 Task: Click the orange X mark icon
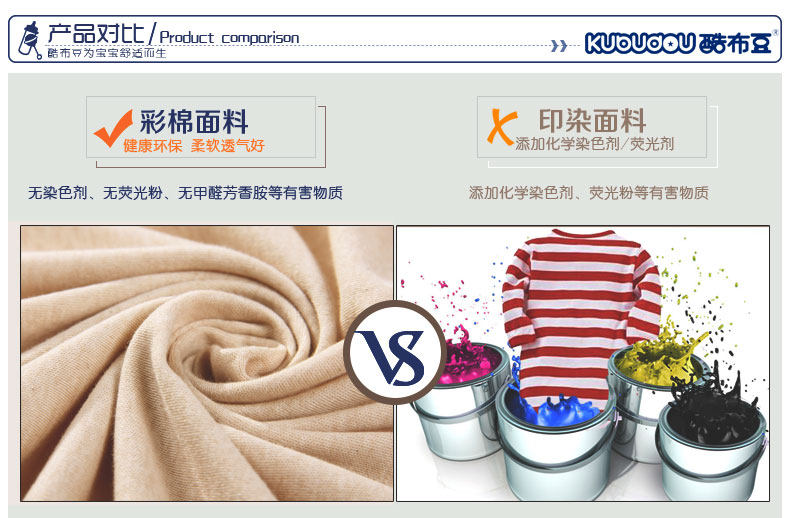coord(502,126)
